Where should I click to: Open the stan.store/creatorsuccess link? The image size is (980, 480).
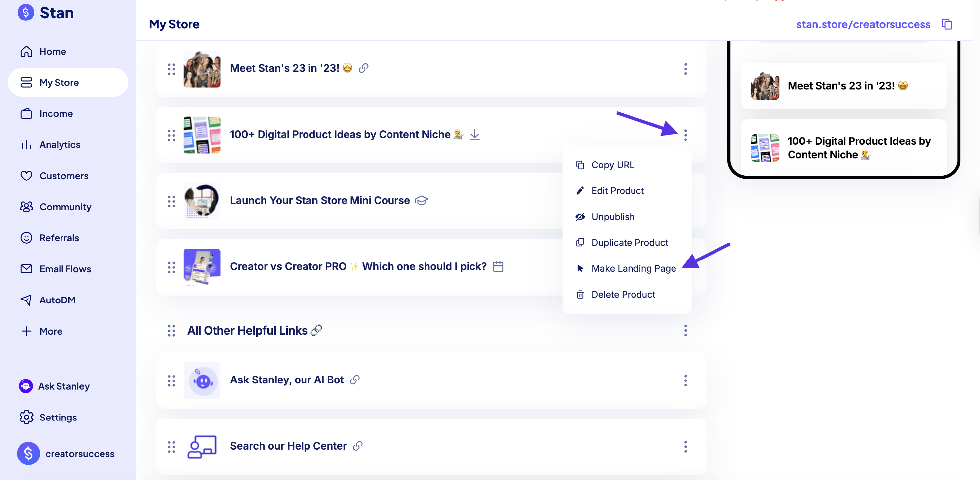[863, 24]
